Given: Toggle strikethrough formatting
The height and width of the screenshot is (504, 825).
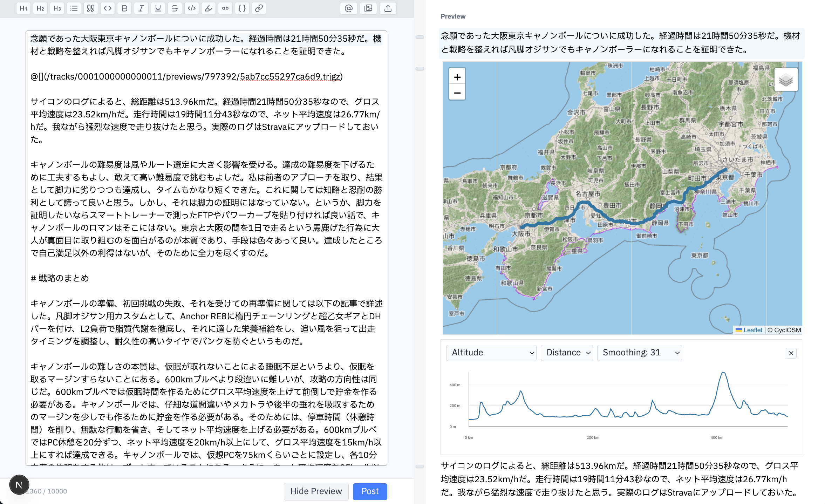Looking at the screenshot, I should pos(175,8).
